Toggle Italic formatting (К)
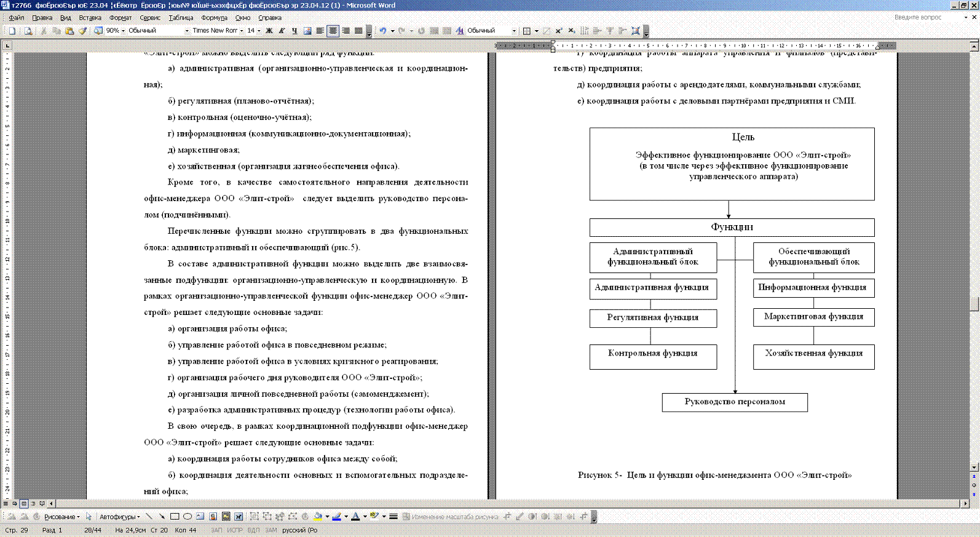 click(282, 31)
